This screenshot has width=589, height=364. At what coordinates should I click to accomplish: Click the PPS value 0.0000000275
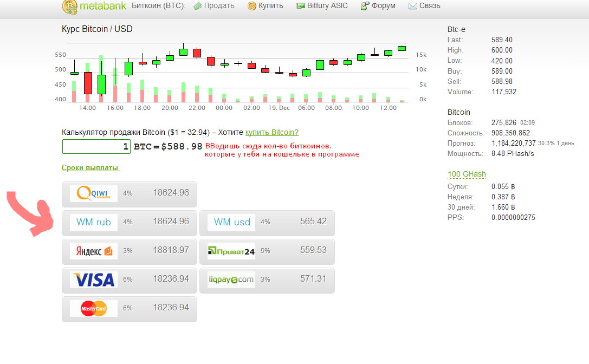[x=513, y=218]
